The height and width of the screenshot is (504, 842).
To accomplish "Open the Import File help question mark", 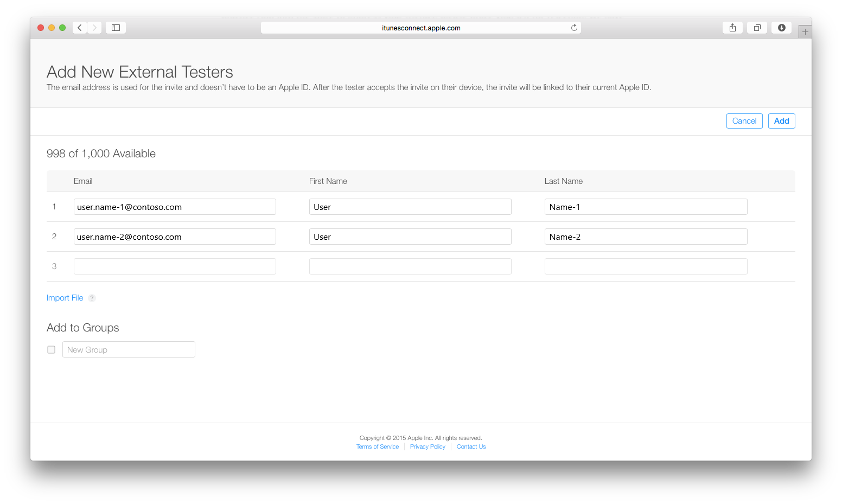I will (92, 298).
